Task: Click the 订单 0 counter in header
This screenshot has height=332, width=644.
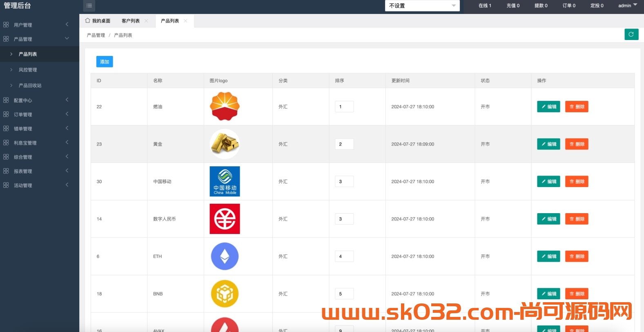Action: click(569, 6)
